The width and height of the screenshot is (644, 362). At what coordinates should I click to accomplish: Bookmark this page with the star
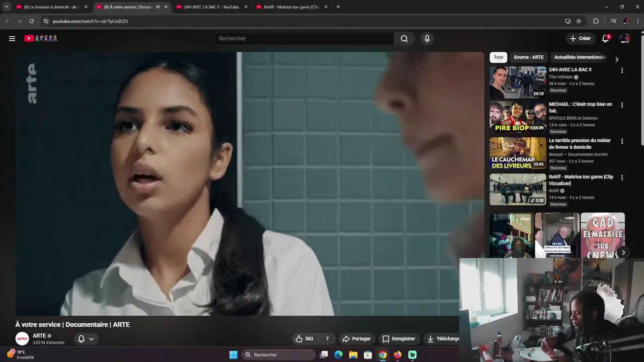pyautogui.click(x=579, y=21)
